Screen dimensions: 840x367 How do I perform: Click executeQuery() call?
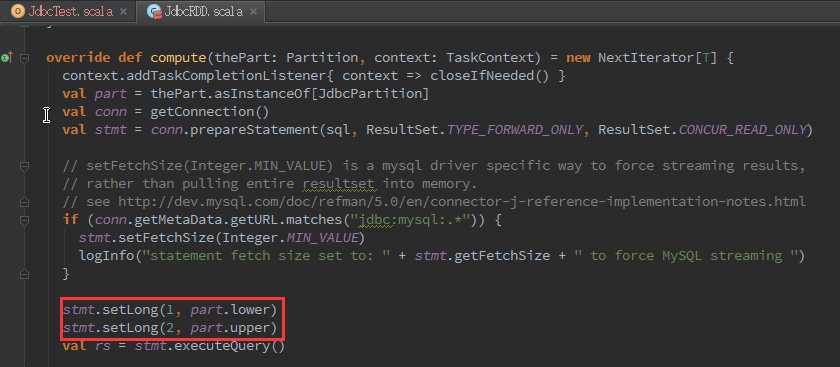coord(229,346)
